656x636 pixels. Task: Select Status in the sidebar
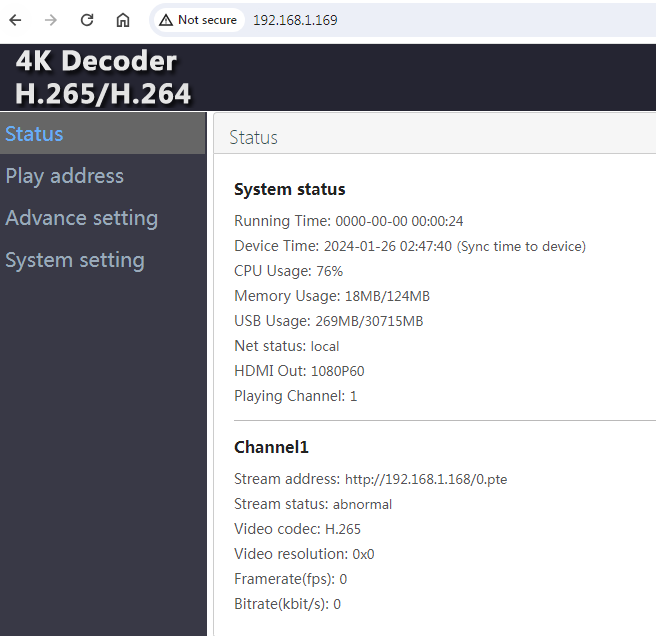pos(35,134)
